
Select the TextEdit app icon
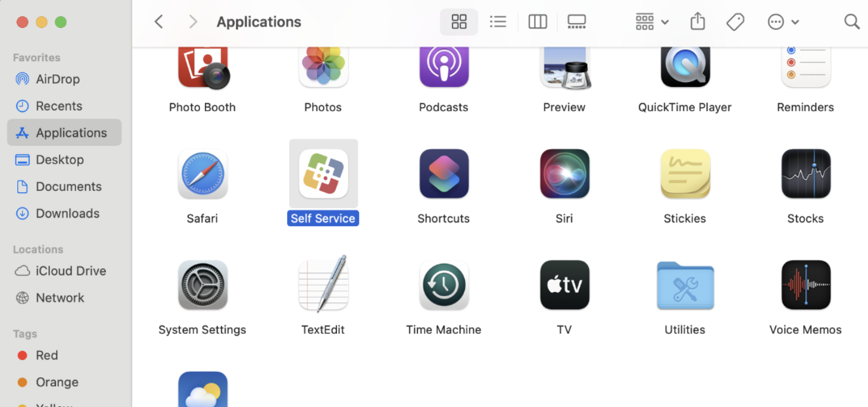(x=323, y=284)
